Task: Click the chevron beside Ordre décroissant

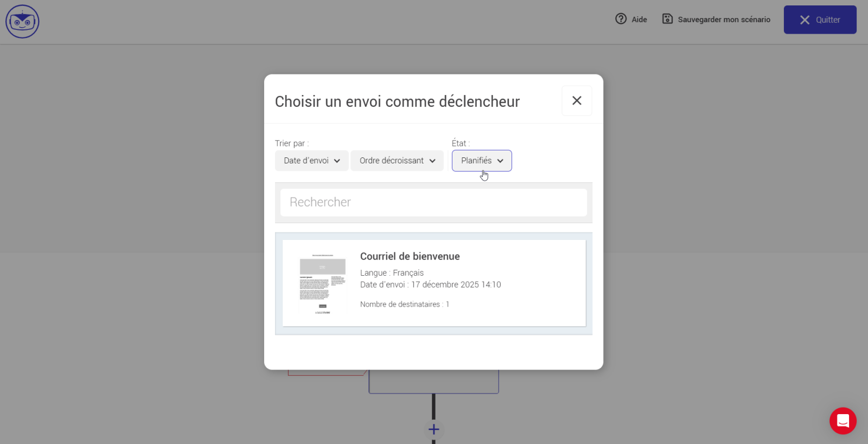Action: [x=432, y=161]
